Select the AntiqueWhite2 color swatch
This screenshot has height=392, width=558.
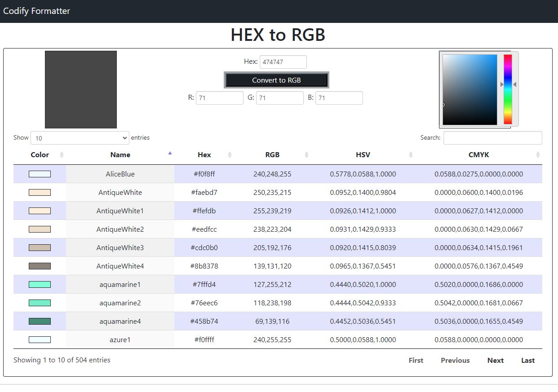point(40,229)
